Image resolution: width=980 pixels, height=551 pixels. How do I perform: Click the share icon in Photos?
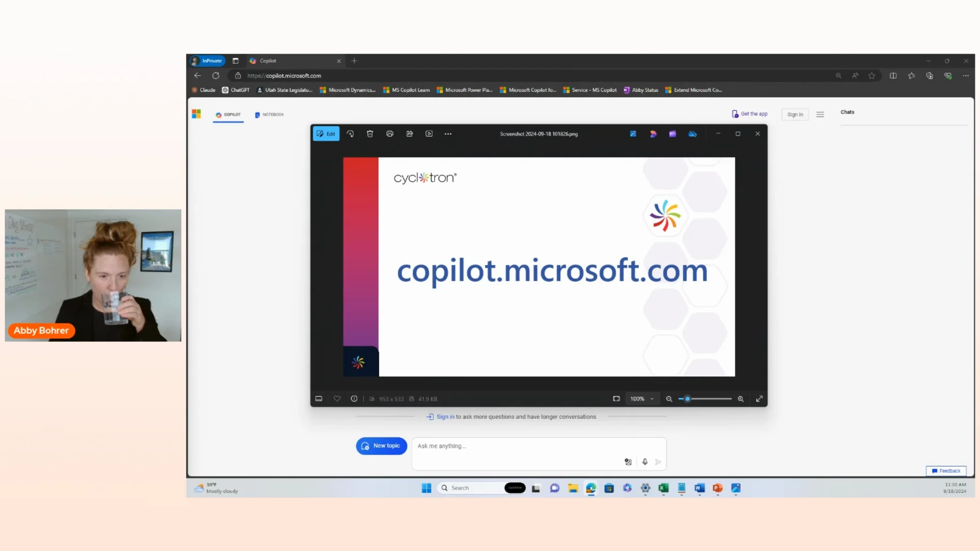tap(409, 134)
